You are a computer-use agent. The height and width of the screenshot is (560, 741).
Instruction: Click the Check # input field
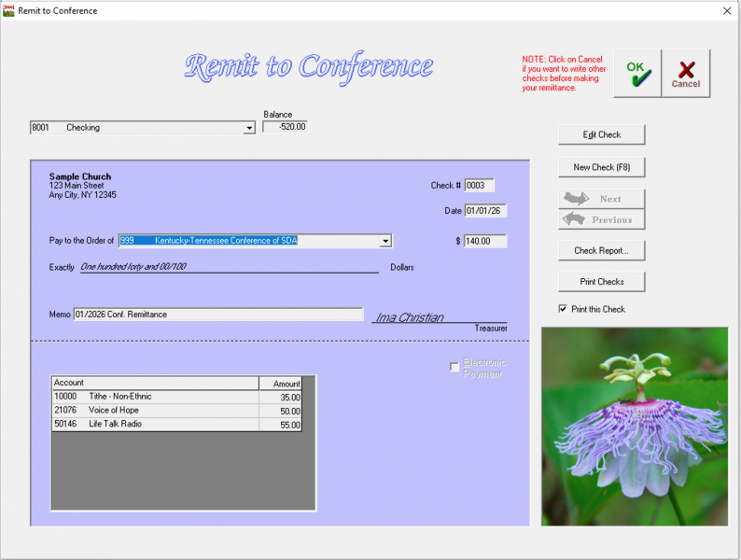(x=480, y=186)
